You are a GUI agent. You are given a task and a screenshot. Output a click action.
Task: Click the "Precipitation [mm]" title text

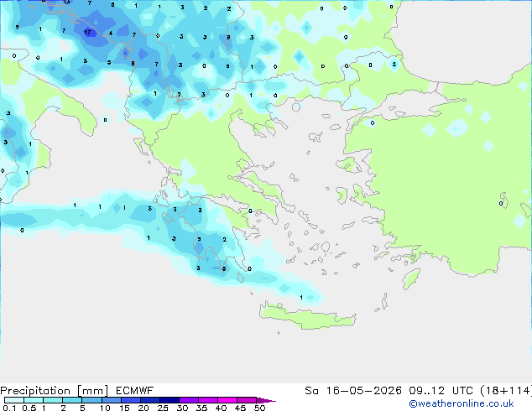(54, 391)
